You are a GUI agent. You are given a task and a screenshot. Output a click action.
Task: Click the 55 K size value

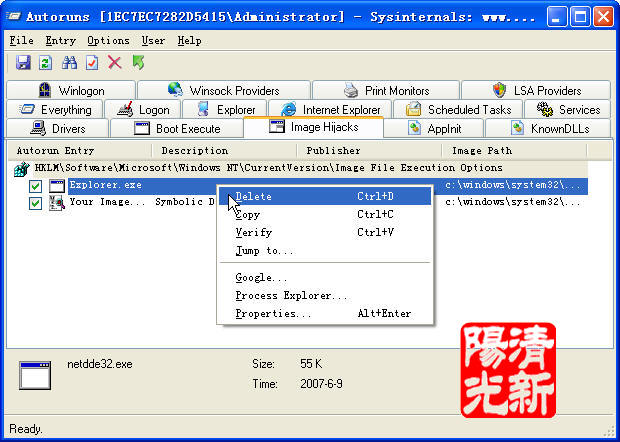[311, 364]
